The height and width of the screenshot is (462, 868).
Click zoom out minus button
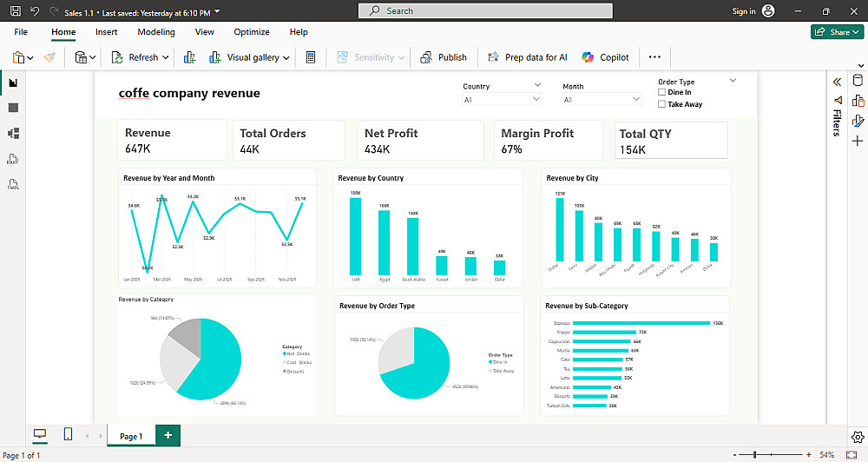click(x=734, y=455)
